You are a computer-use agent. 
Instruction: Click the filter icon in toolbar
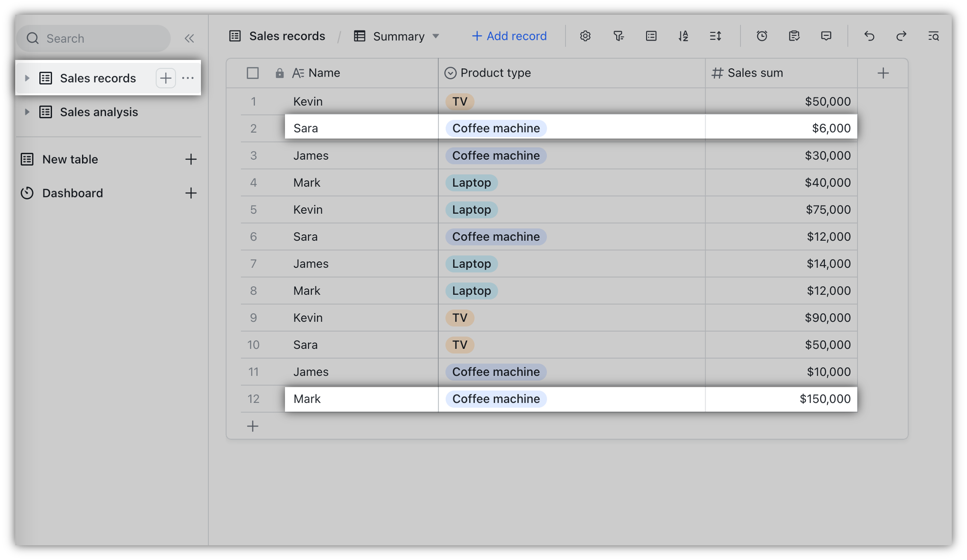(x=618, y=36)
